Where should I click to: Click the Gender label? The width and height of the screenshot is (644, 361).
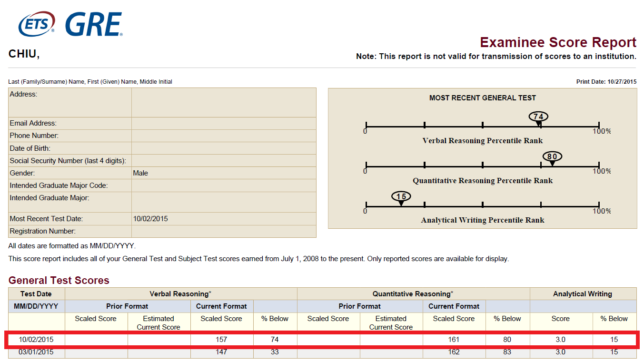(x=22, y=173)
